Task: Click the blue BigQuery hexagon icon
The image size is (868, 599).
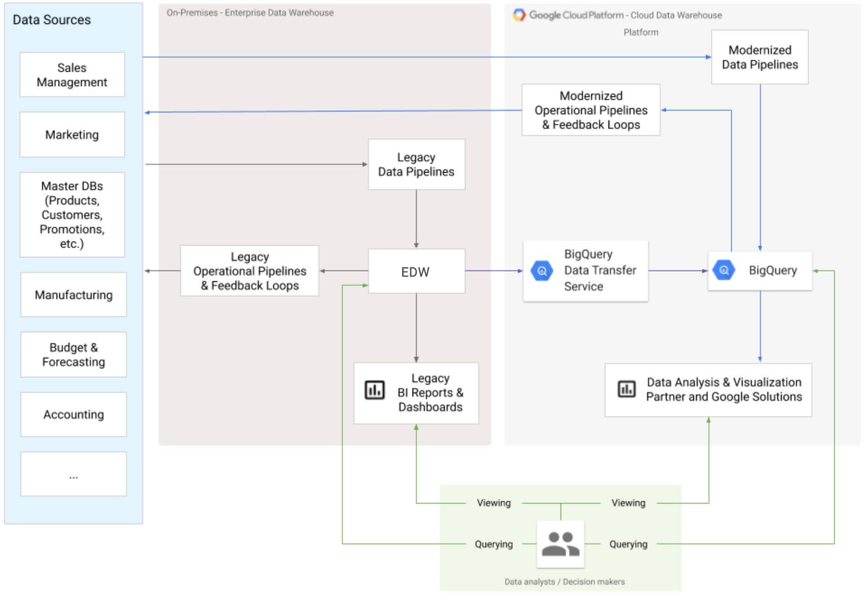Action: [723, 270]
